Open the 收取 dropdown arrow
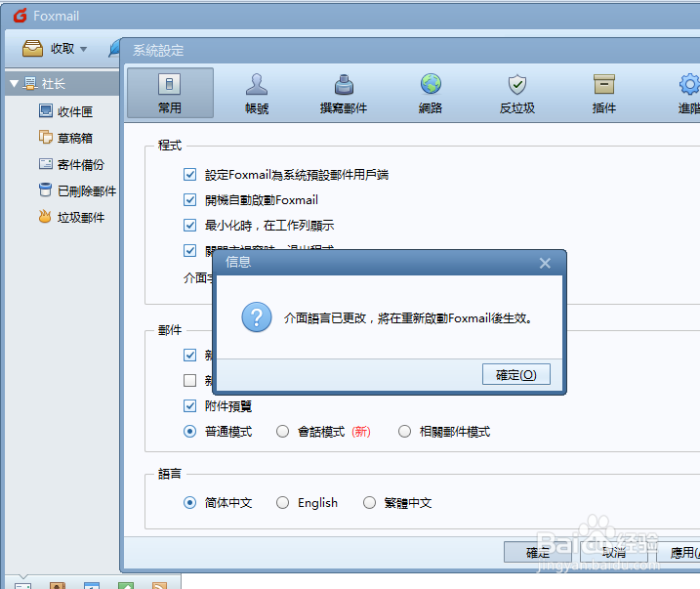Screen dimensions: 700x589 coord(84,49)
